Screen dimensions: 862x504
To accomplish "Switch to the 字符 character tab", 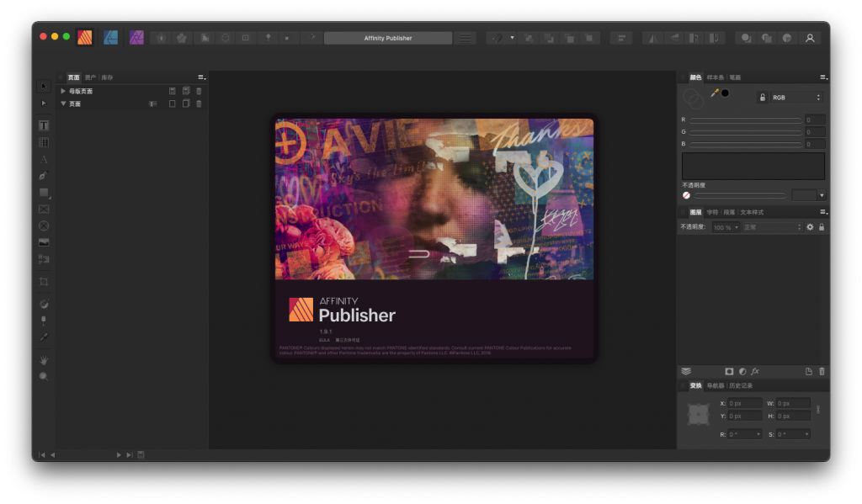I will (712, 212).
